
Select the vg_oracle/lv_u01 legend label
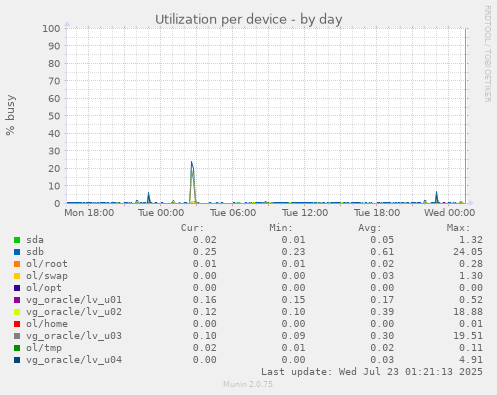74,300
